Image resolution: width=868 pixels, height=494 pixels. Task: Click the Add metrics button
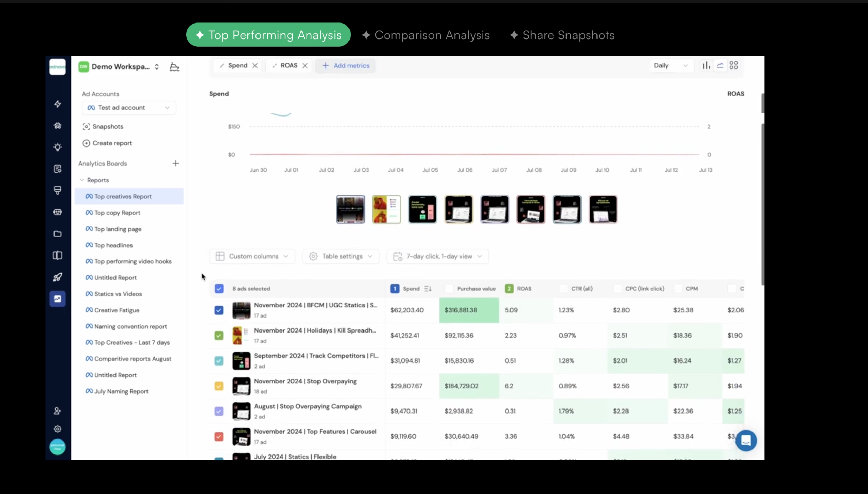coord(345,65)
